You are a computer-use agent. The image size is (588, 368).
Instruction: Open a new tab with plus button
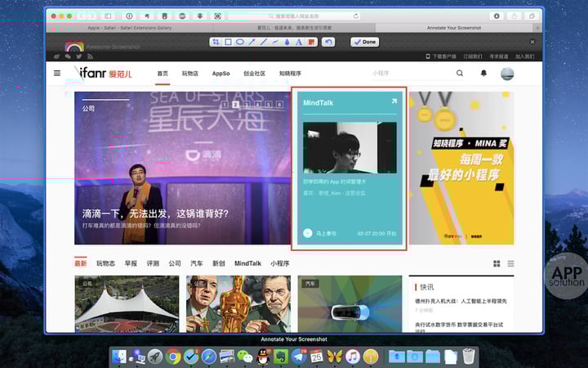coord(537,28)
